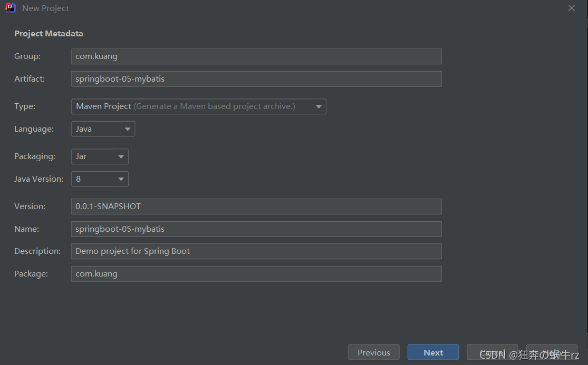This screenshot has width=588, height=365.
Task: Click the Name: label
Action: (26, 229)
